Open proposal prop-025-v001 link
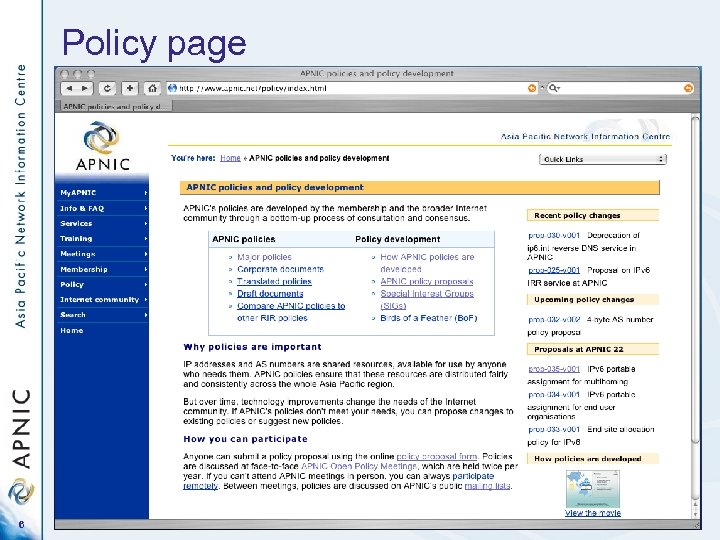Viewport: 720px width, 540px height. [554, 270]
